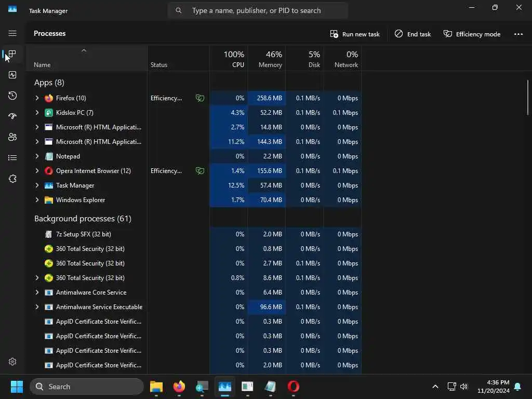Expand first Microsoft (R) HTML Application row
Viewport: 532px width, 399px height.
(37, 127)
